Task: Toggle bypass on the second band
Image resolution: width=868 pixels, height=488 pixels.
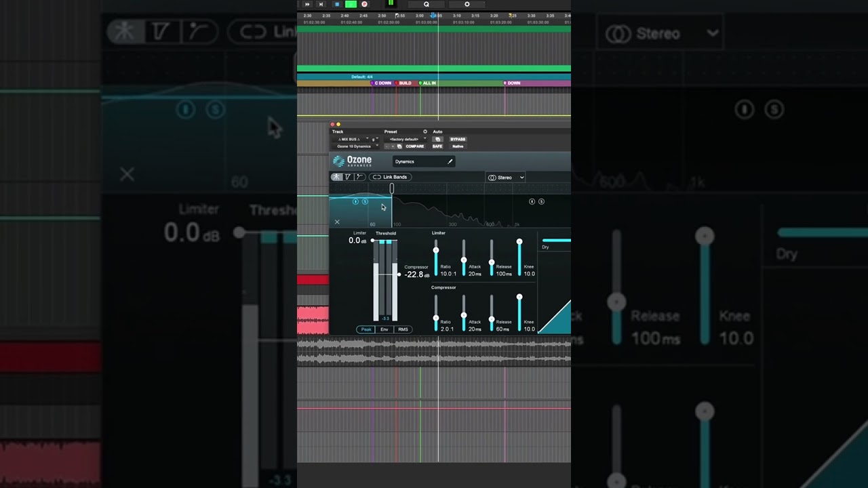Action: click(532, 201)
